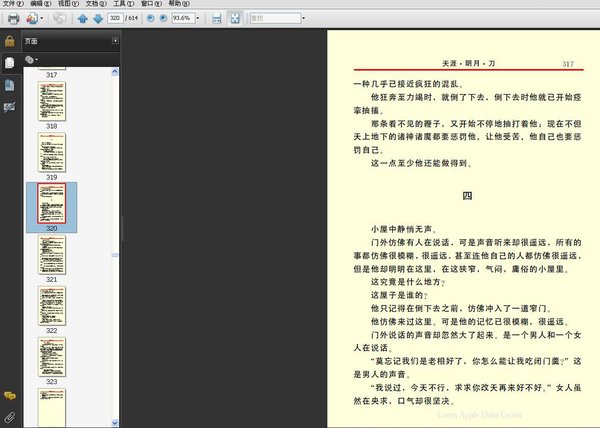The height and width of the screenshot is (428, 600).
Task: Open the Create PDF dropdown arrow
Action: [42, 18]
